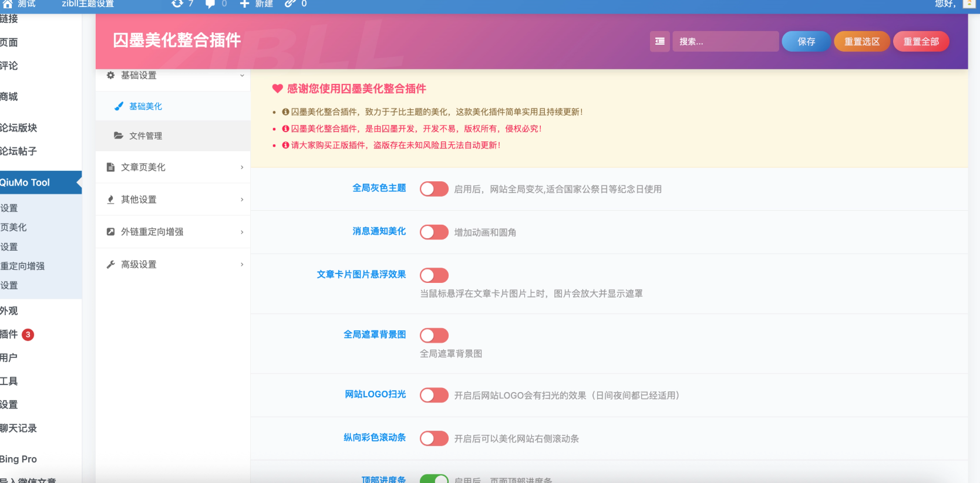Click the external link icon of 外链重定向增强
Screen dimensions: 980x483
110,232
